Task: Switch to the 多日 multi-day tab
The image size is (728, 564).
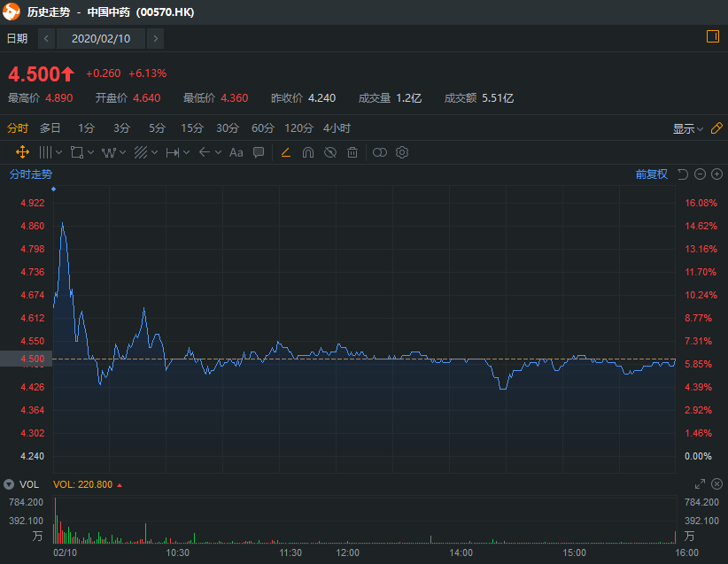Action: (x=50, y=128)
